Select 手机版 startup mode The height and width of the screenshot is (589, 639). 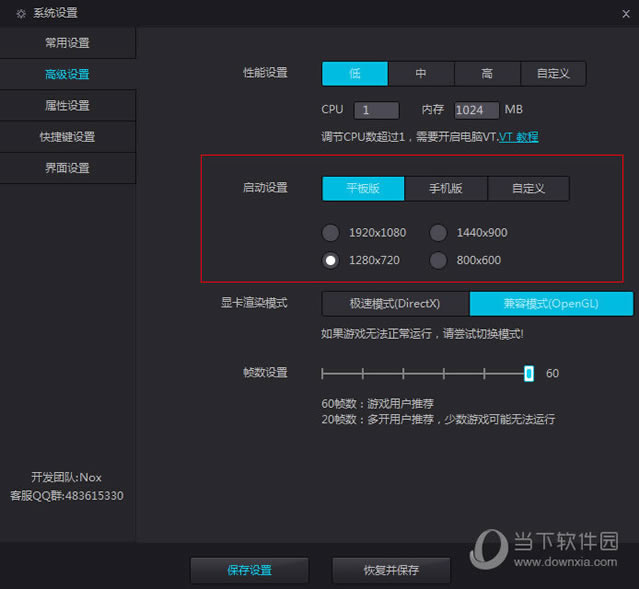446,188
